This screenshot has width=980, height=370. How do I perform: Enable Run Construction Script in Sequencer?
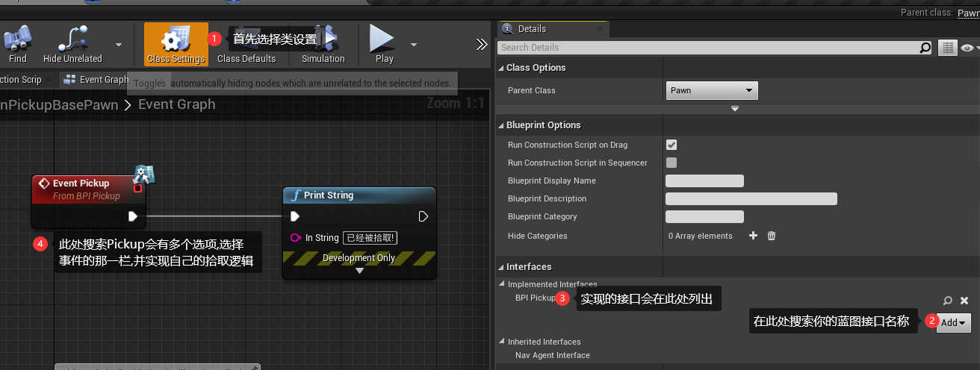click(672, 163)
